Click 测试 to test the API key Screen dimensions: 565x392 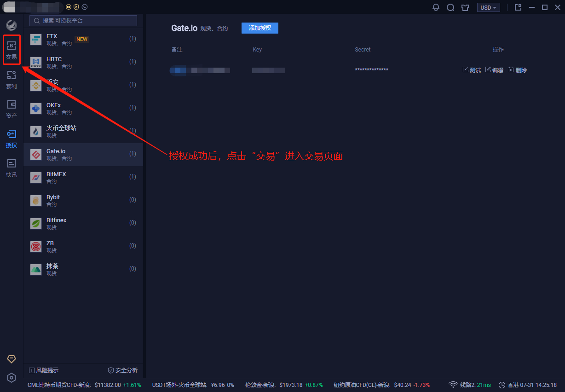[472, 70]
